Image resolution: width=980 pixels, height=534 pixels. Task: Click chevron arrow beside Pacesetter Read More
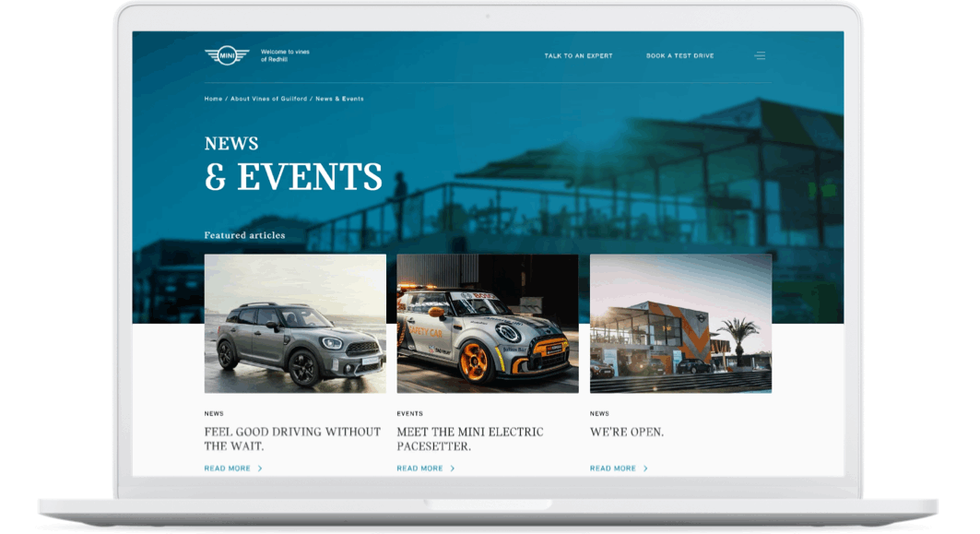point(453,469)
